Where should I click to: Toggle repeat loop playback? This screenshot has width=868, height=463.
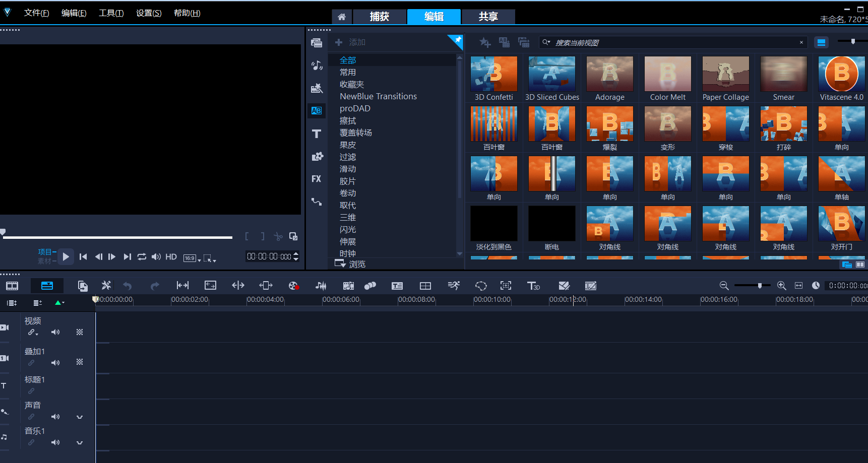142,256
